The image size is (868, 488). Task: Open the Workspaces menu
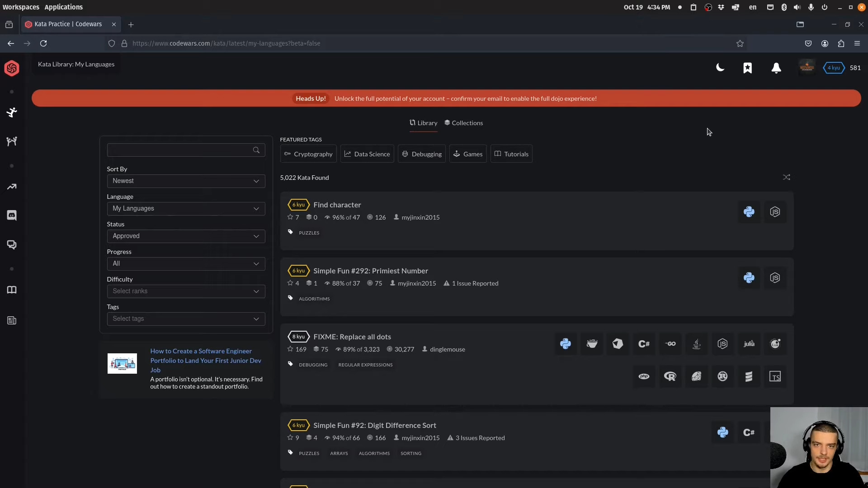21,7
